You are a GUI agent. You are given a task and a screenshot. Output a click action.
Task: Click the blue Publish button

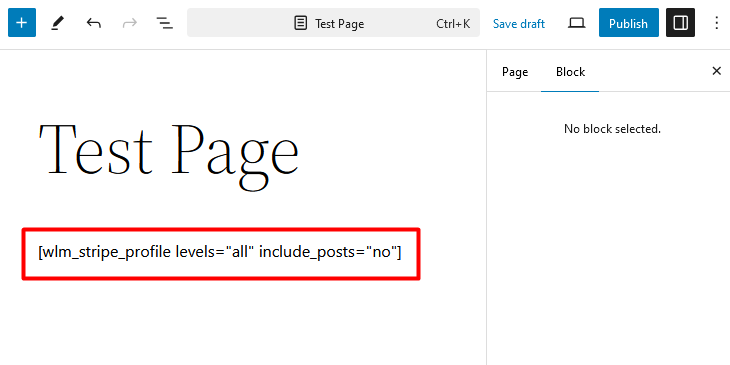tap(629, 23)
